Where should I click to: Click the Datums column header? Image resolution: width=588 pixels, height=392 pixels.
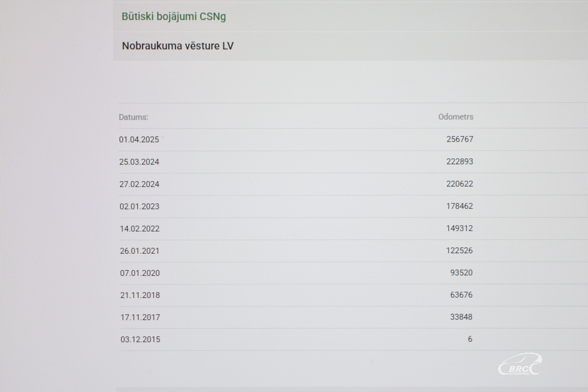click(134, 117)
